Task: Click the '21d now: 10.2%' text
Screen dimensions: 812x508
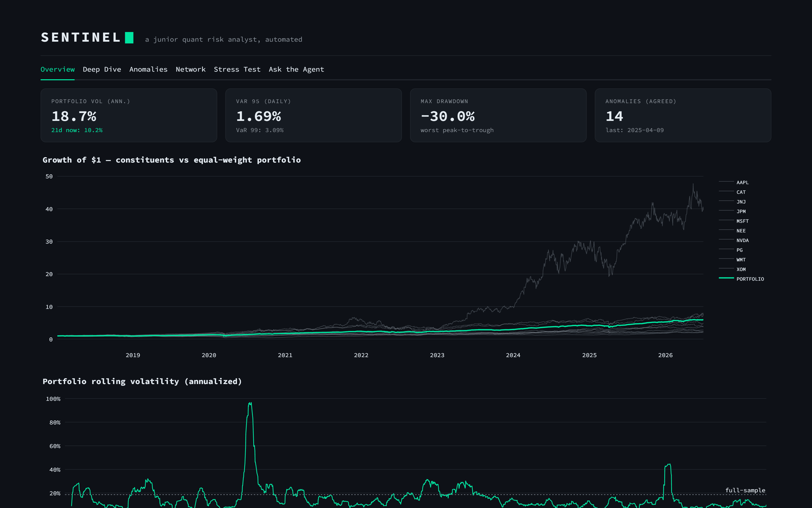Action: [x=77, y=130]
